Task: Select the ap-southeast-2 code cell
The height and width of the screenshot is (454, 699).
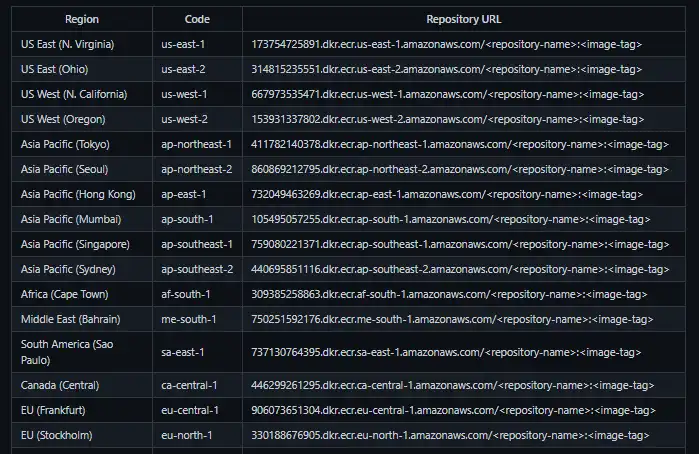Action: [x=197, y=269]
